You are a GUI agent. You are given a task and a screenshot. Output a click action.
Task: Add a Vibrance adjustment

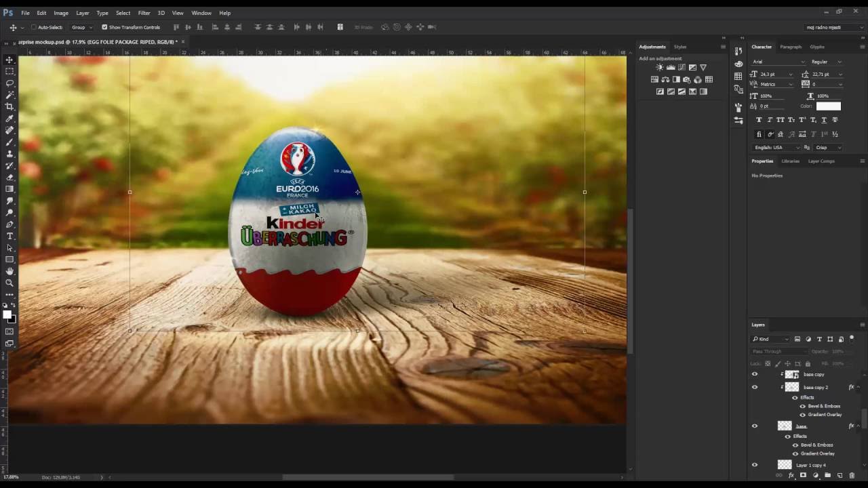[703, 68]
